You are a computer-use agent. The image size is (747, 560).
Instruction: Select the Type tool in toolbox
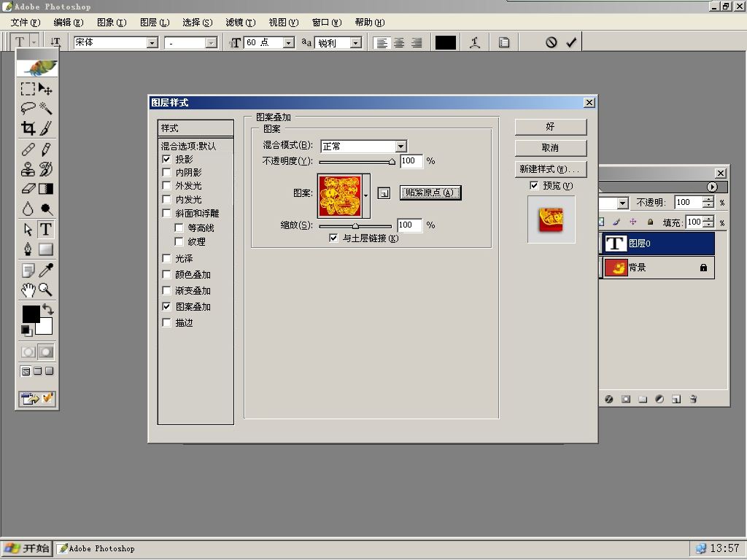point(46,230)
